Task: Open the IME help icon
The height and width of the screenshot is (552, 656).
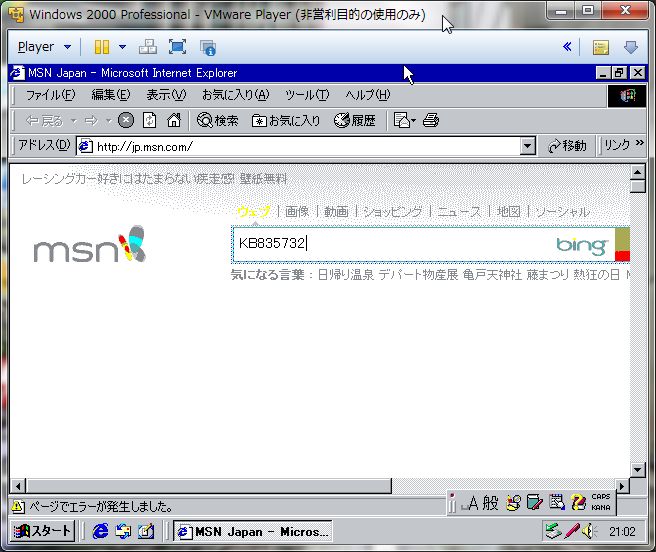Action: pyautogui.click(x=579, y=502)
